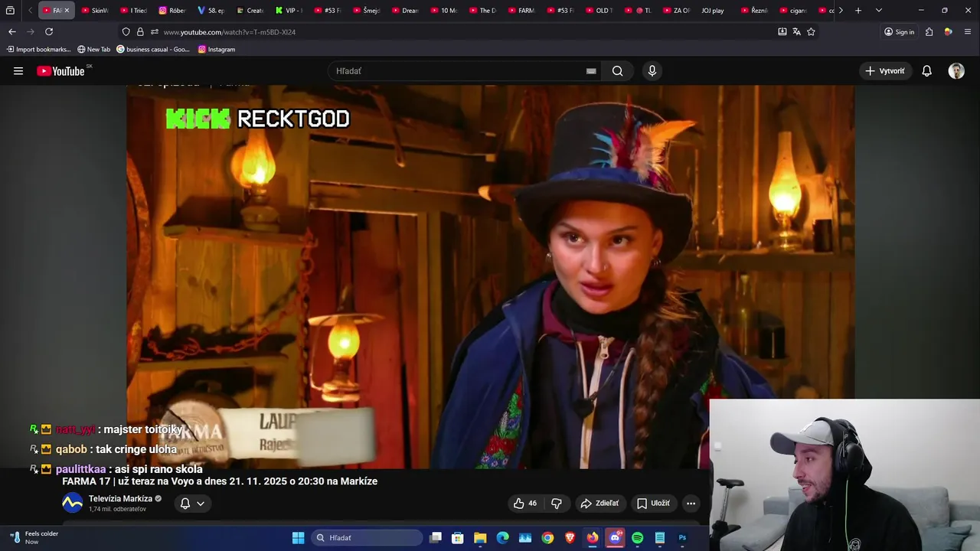This screenshot has height=551, width=980.
Task: Click the FARMA 17 video title text
Action: click(220, 481)
